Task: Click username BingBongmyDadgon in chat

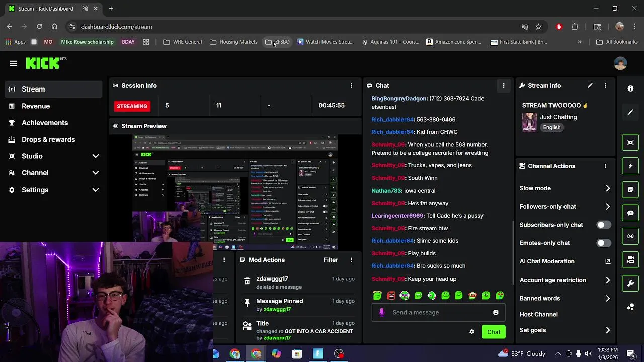Action: (x=399, y=99)
